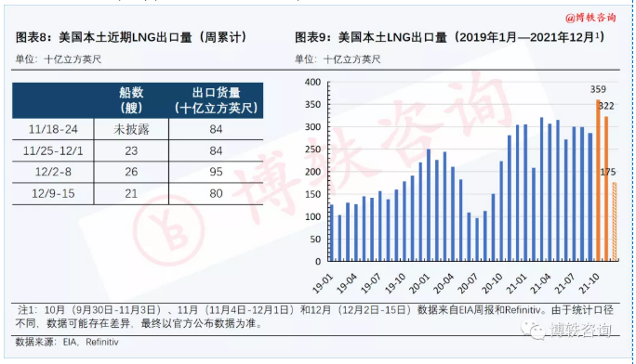636x364 pixels.
Task: Click the ship count value '23'
Action: (x=131, y=150)
